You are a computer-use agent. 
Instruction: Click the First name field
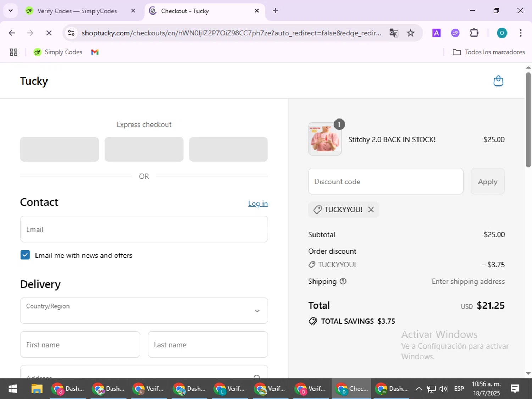click(80, 344)
